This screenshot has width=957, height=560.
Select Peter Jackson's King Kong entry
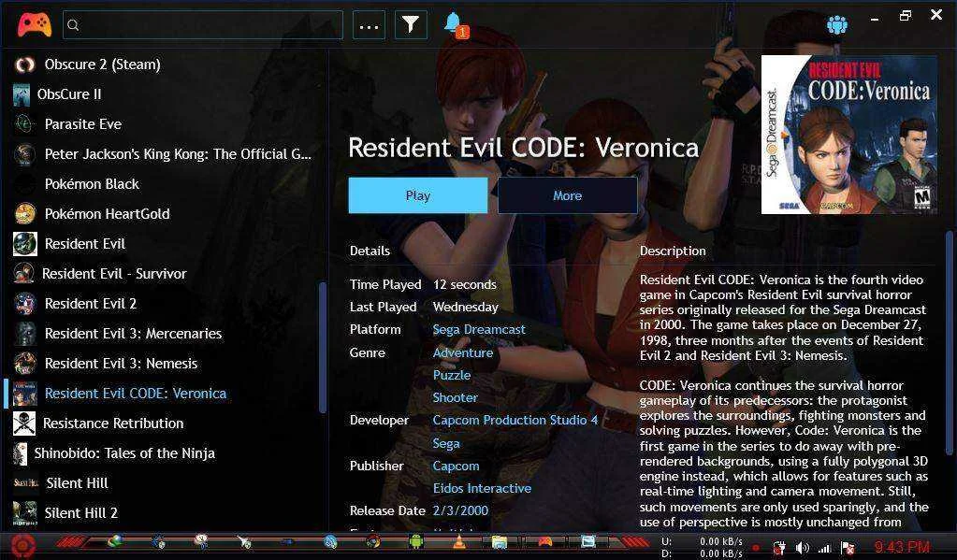[x=178, y=154]
